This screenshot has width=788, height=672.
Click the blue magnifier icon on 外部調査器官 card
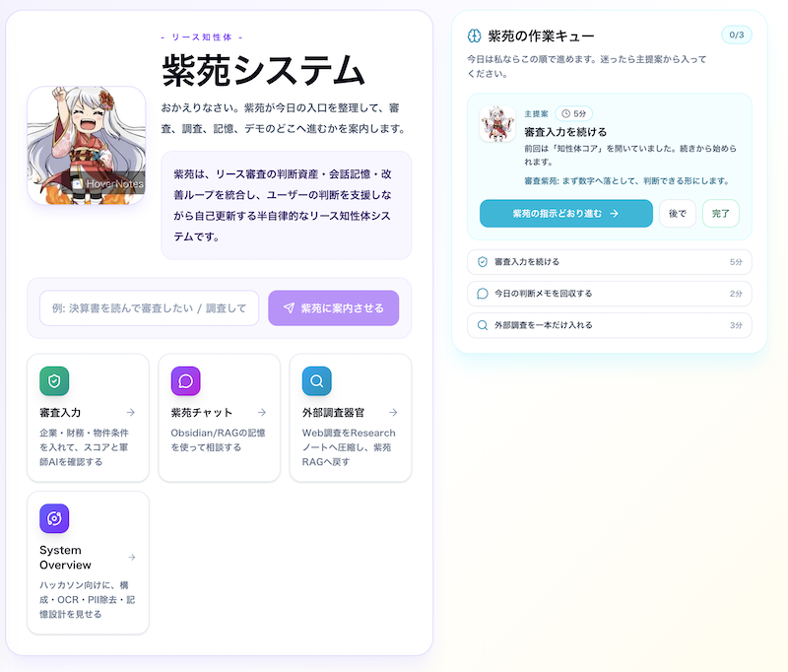[316, 381]
